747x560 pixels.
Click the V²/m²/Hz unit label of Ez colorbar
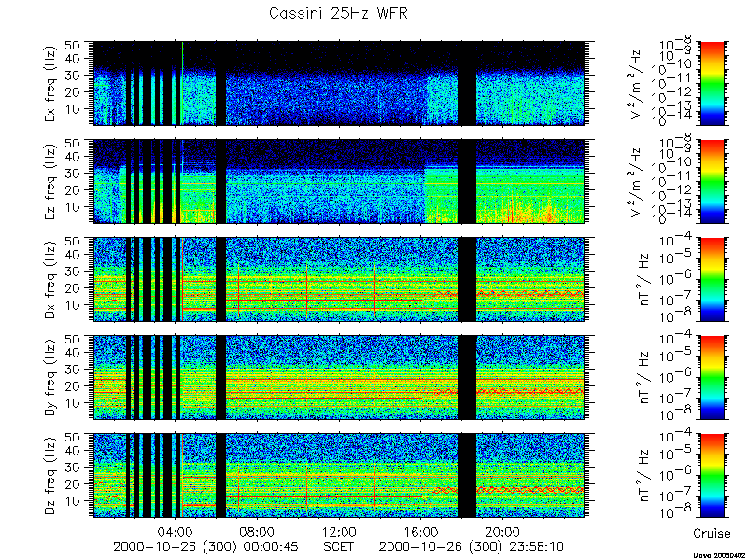[x=637, y=182]
